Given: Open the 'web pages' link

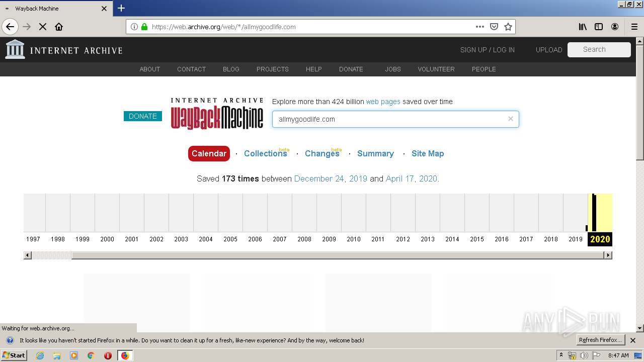Looking at the screenshot, I should click(383, 102).
